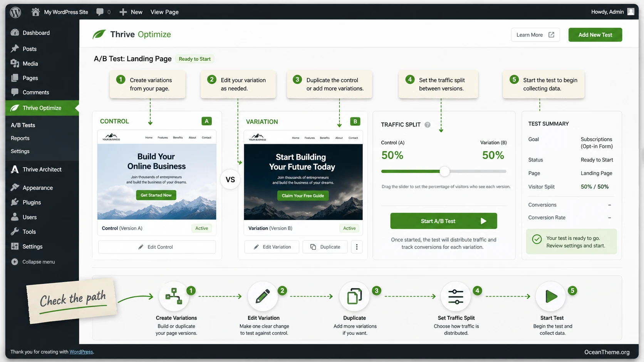This screenshot has width=644, height=362.
Task: Click View Page in the admin bar
Action: point(164,12)
